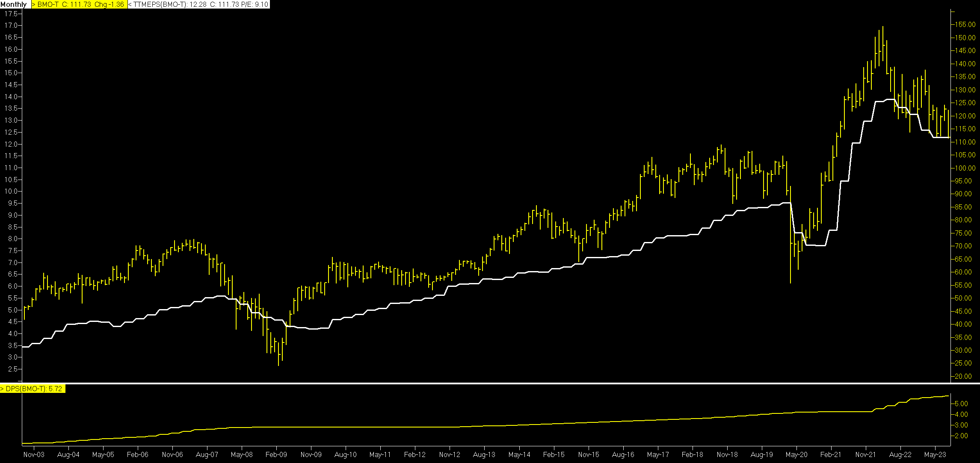Image resolution: width=980 pixels, height=463 pixels.
Task: Click the white divider between chart panels
Action: [x=490, y=383]
